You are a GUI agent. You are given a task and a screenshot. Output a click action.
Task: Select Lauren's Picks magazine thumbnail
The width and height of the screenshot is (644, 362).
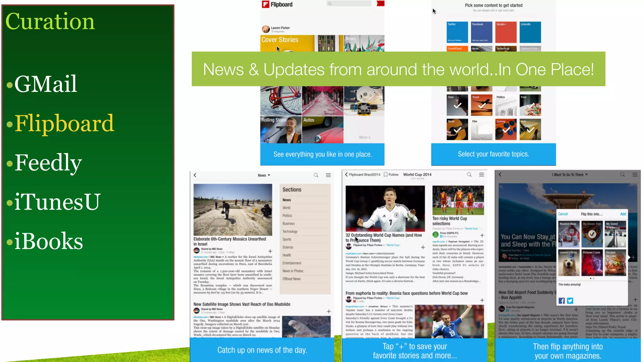tap(569, 263)
